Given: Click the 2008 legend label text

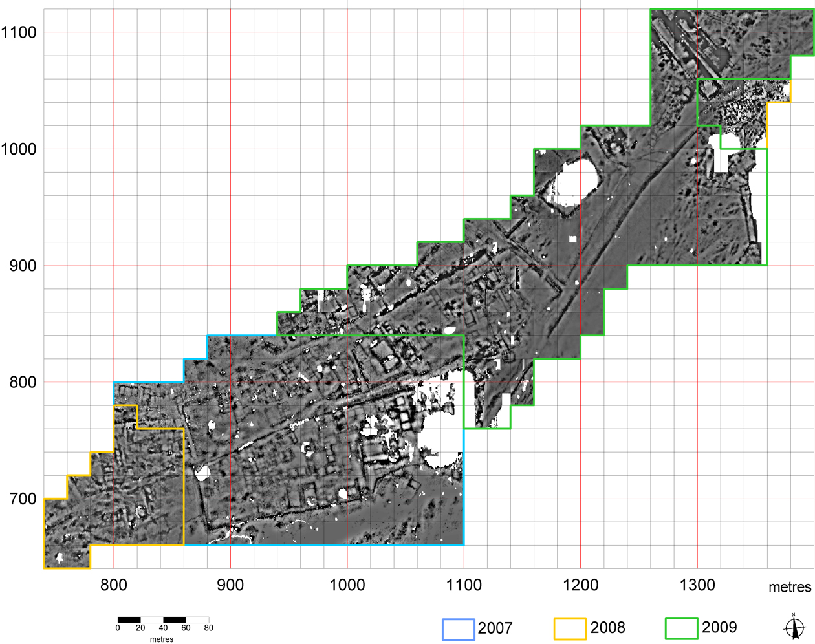Looking at the screenshot, I should pyautogui.click(x=607, y=628).
